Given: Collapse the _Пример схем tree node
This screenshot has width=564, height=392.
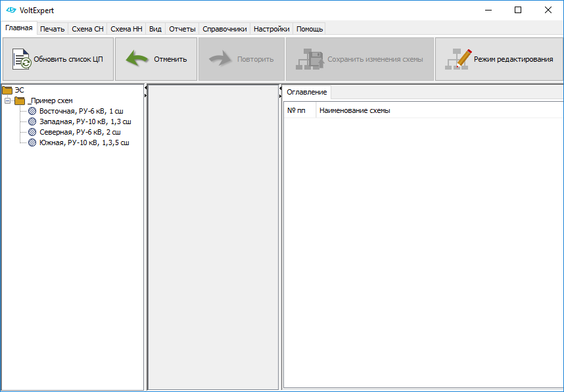Looking at the screenshot, I should click(x=7, y=100).
